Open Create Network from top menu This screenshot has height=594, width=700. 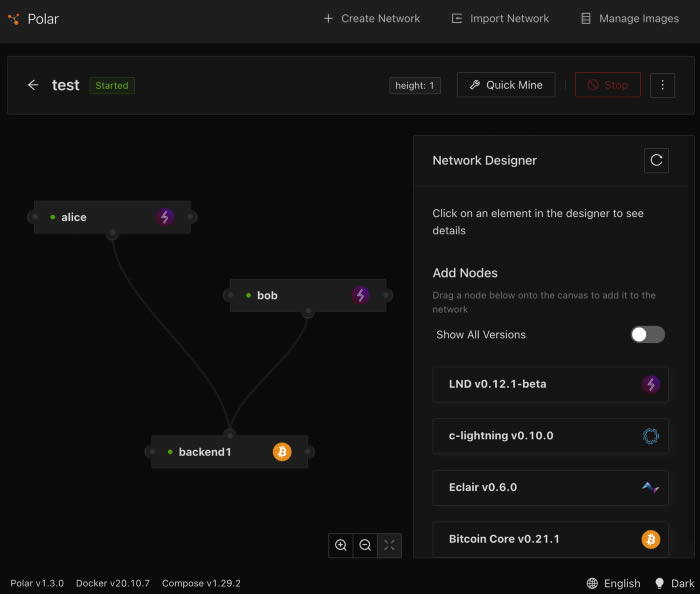[x=372, y=19]
